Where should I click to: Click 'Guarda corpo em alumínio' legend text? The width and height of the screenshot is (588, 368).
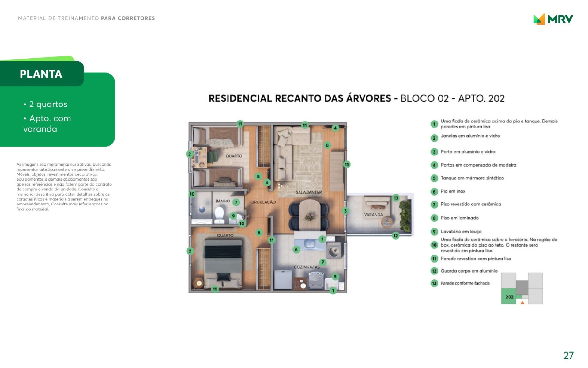(x=469, y=271)
